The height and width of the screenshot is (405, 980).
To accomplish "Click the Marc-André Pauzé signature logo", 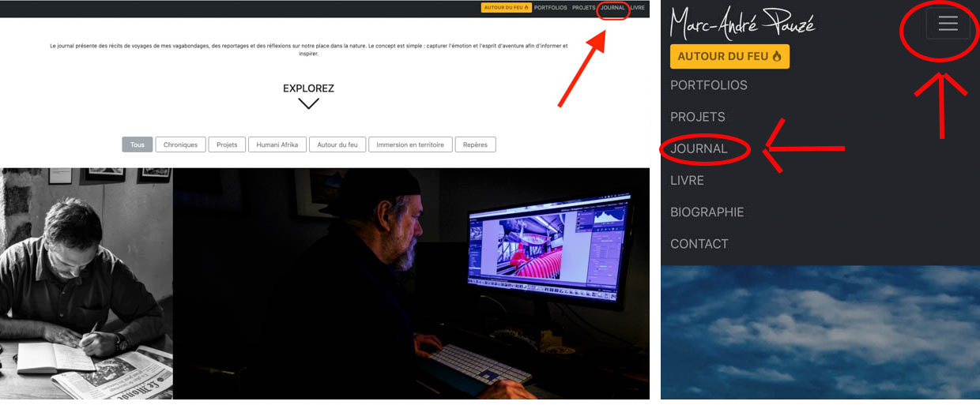I will tap(742, 23).
